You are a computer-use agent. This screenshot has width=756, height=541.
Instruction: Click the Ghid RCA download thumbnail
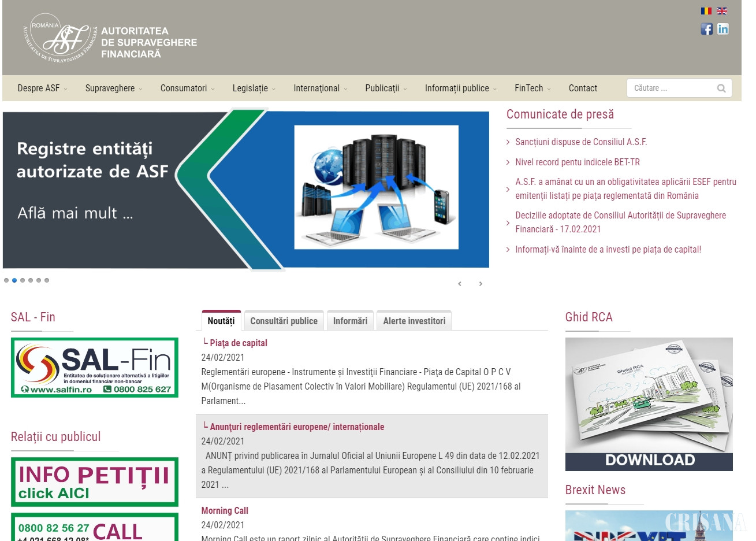(x=649, y=404)
